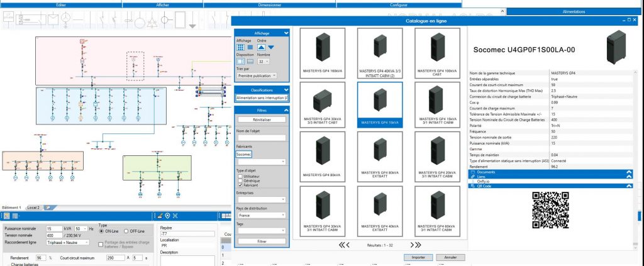Open the Configurer ribbon tab
644x266 pixels.
pyautogui.click(x=399, y=5)
